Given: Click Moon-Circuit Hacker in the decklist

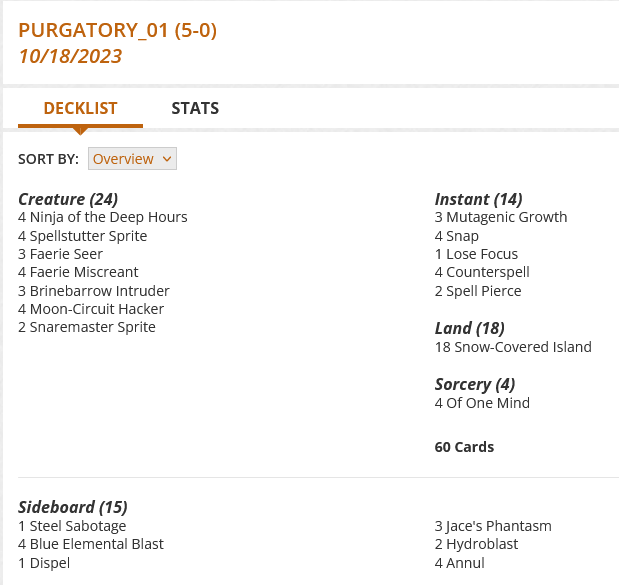Looking at the screenshot, I should 99,309.
